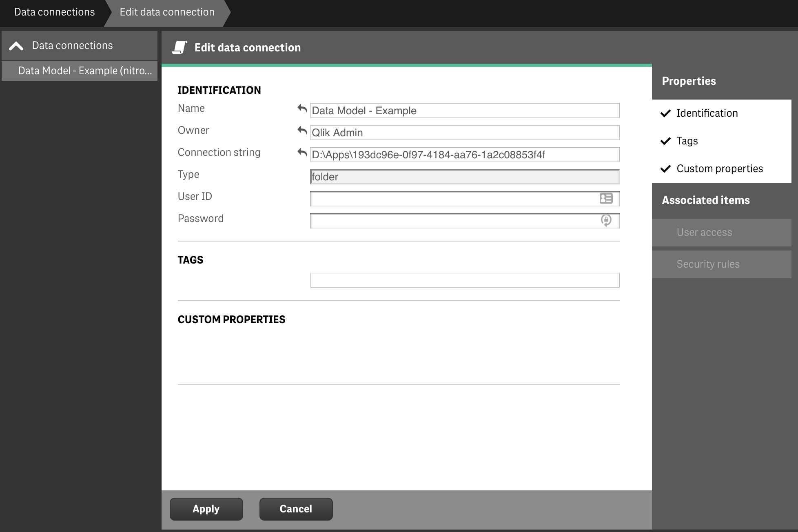Image resolution: width=798 pixels, height=532 pixels.
Task: Click the undo arrow next to Name field
Action: coord(302,109)
